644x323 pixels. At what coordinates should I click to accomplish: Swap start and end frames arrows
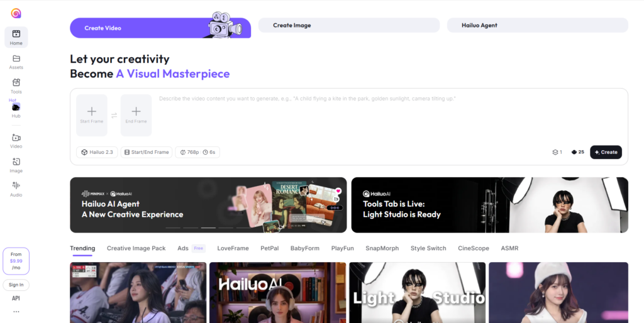coord(114,116)
